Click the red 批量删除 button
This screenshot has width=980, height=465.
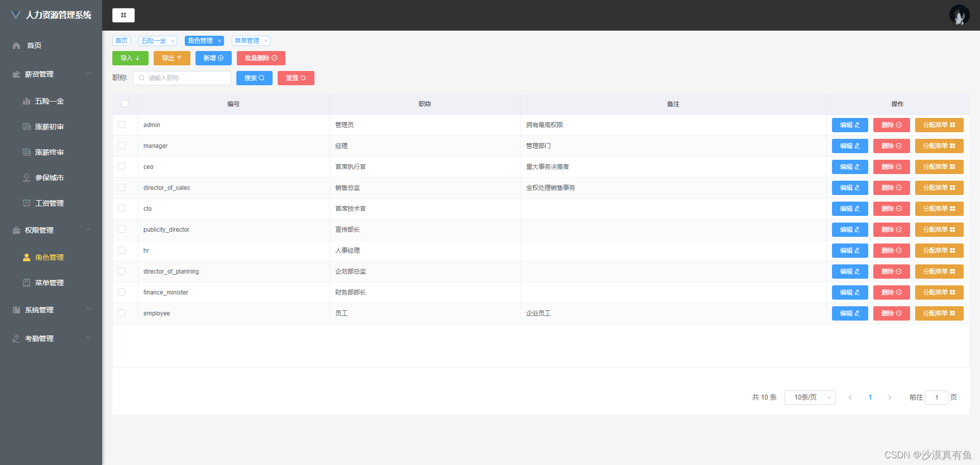point(261,58)
